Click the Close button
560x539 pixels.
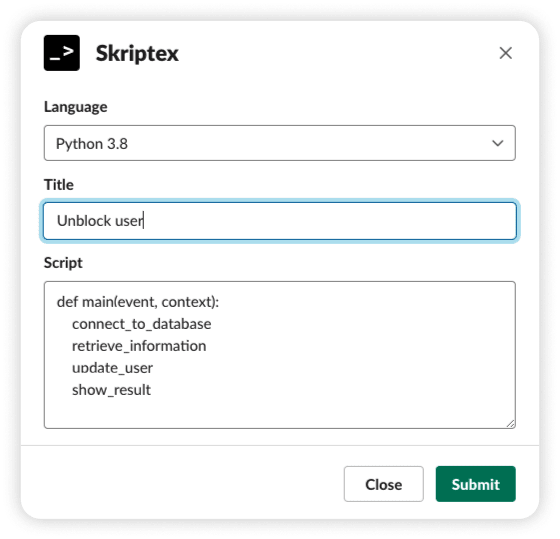point(384,484)
